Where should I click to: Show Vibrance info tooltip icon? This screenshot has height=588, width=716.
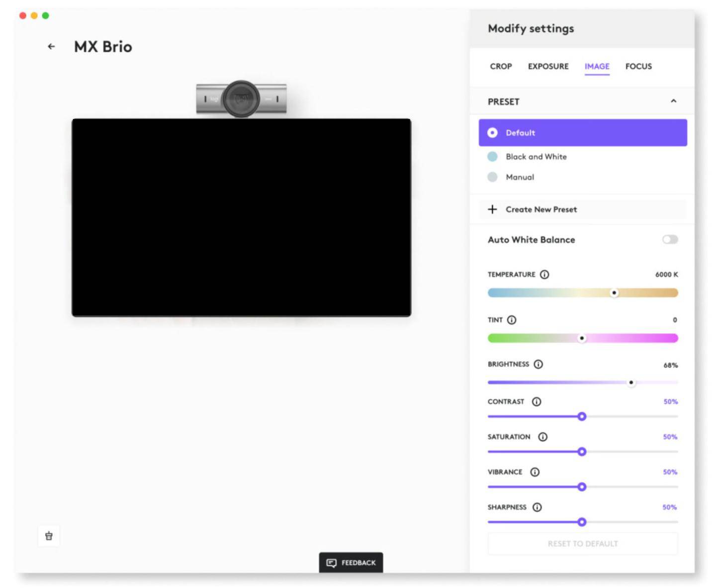535,472
